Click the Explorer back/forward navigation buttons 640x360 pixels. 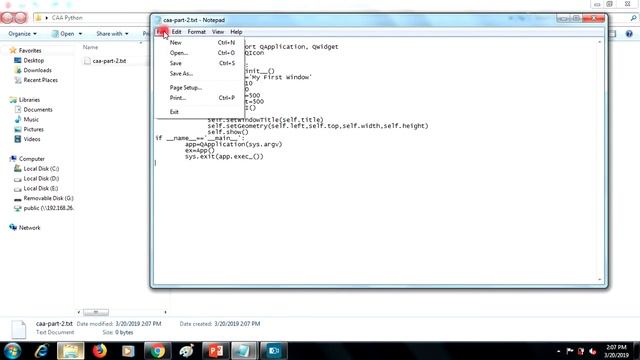point(14,18)
